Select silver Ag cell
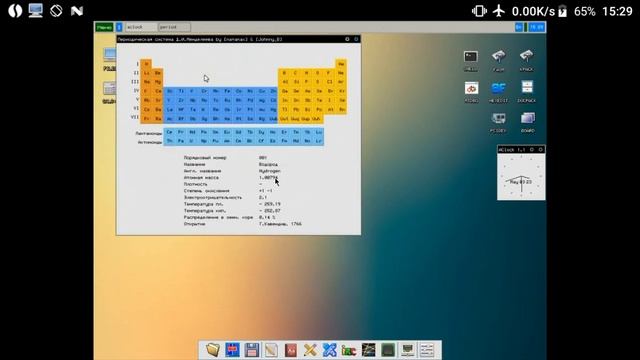This screenshot has height=360, width=640. 262,100
